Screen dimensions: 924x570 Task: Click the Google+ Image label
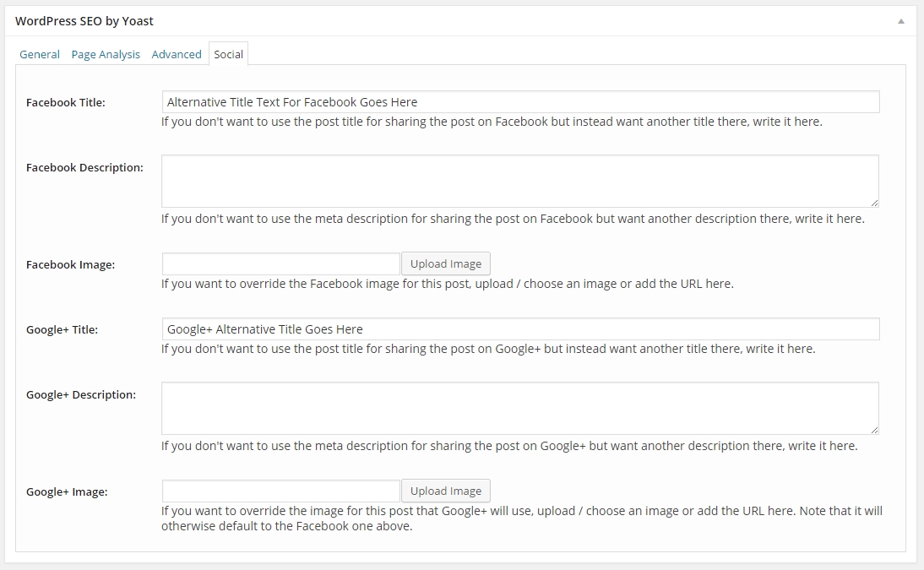(67, 491)
